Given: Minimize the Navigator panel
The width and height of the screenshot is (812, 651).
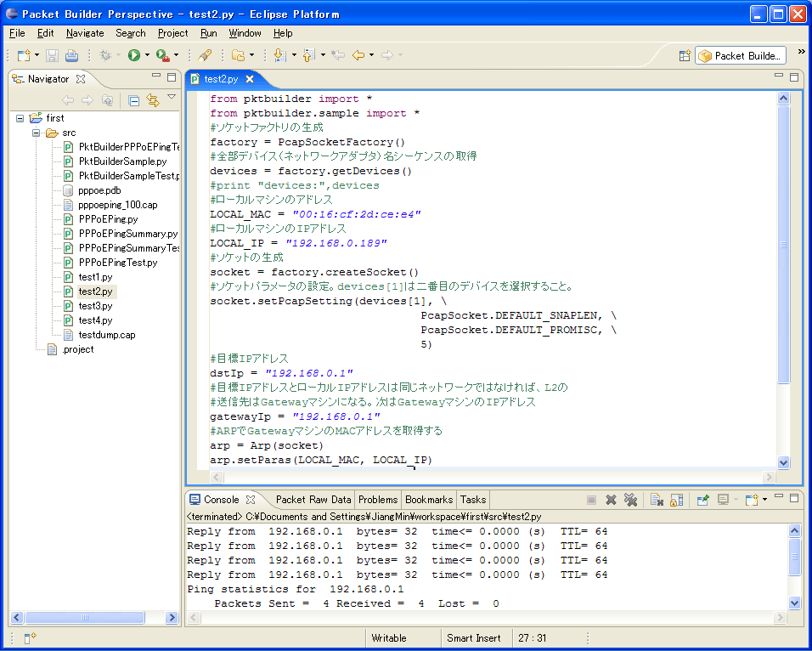Looking at the screenshot, I should [156, 76].
